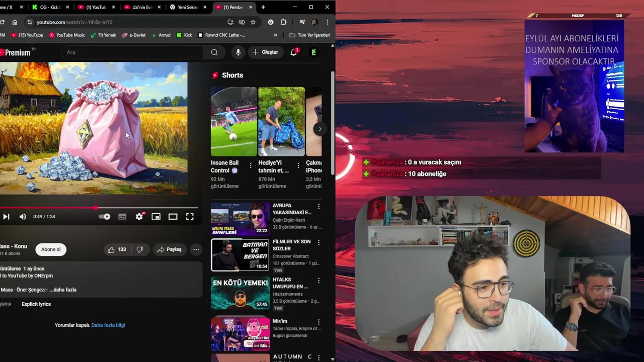Share video with Paylaş button
Screen dimensions: 644x362
169,249
